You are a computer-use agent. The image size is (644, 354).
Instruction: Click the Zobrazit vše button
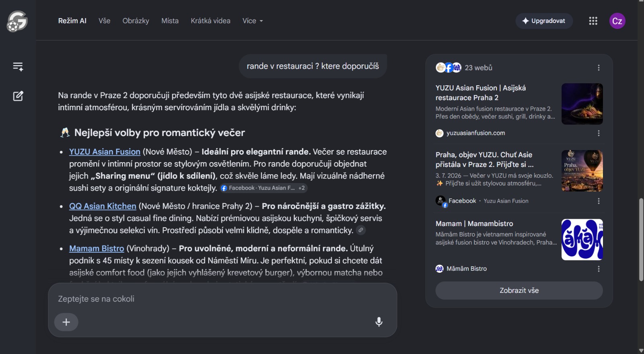click(x=519, y=290)
